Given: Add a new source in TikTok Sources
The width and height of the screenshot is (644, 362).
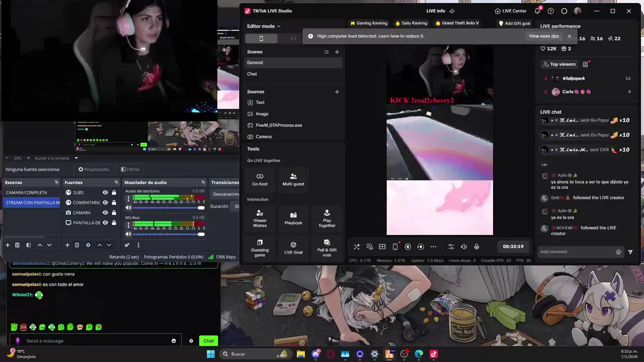Looking at the screenshot, I should click(x=337, y=92).
